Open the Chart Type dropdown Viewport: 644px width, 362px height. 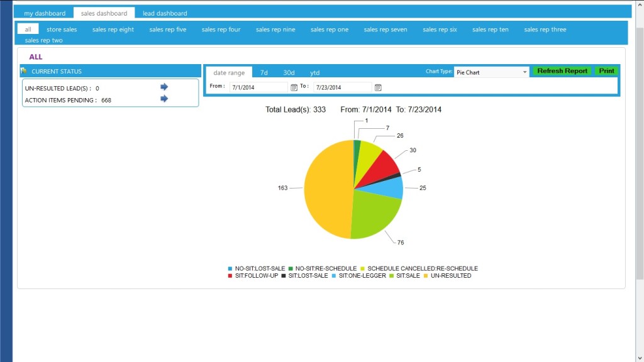tap(491, 72)
